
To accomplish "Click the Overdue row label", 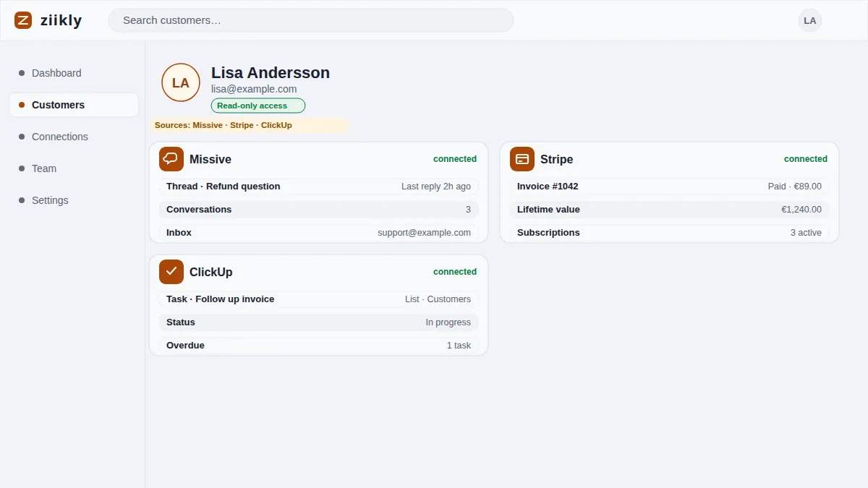I will (x=185, y=346).
